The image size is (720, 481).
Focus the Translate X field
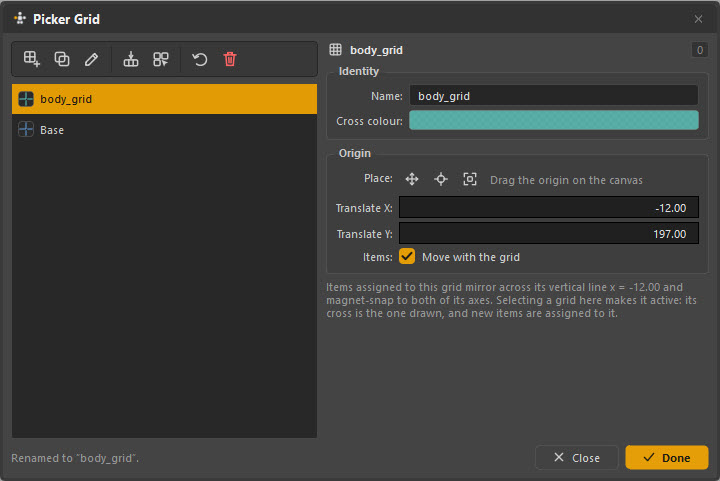(x=549, y=207)
